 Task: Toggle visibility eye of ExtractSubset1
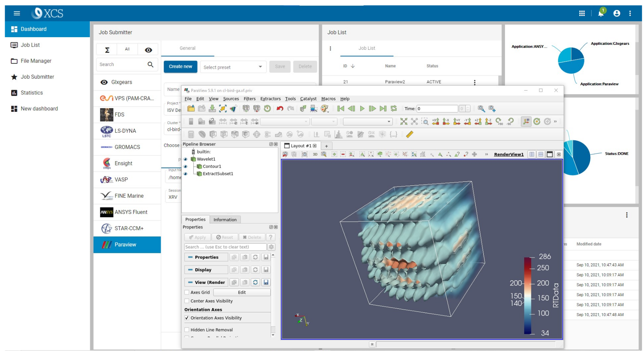[186, 174]
